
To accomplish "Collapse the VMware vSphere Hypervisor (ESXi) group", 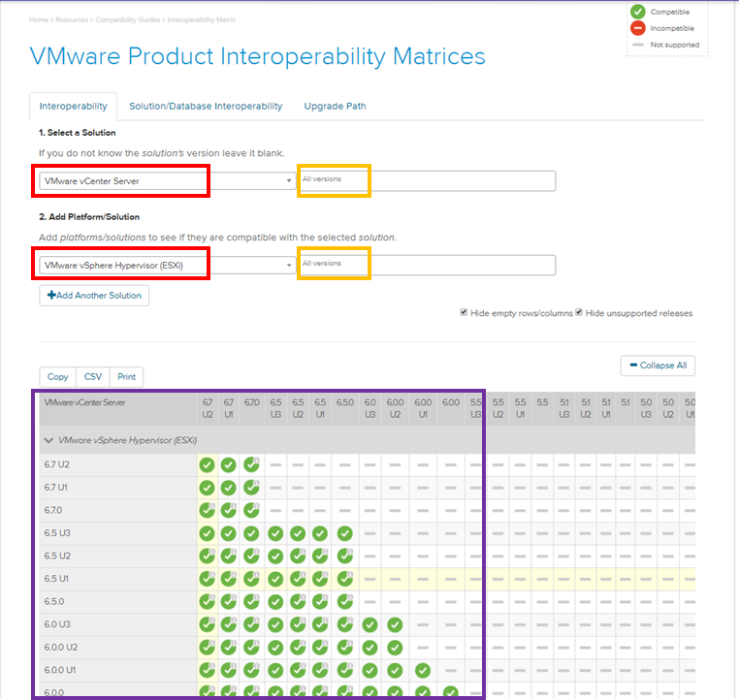I will [48, 440].
